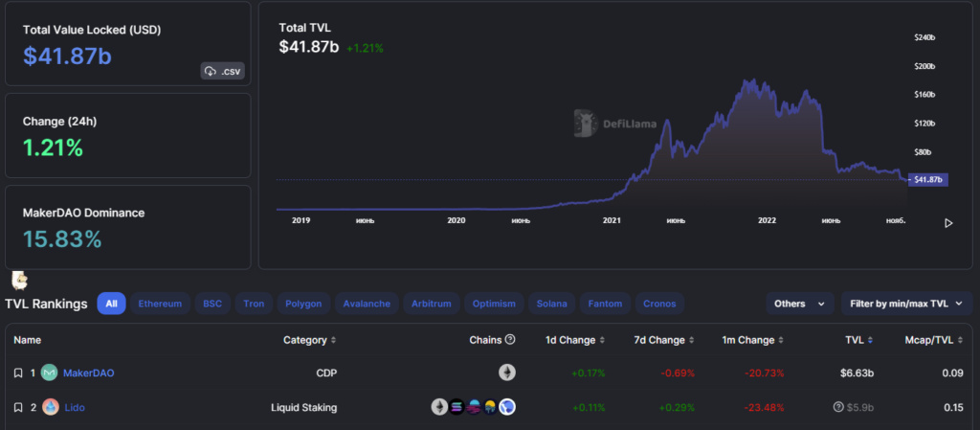Sort table by TVL column
The image size is (980, 430).
859,340
